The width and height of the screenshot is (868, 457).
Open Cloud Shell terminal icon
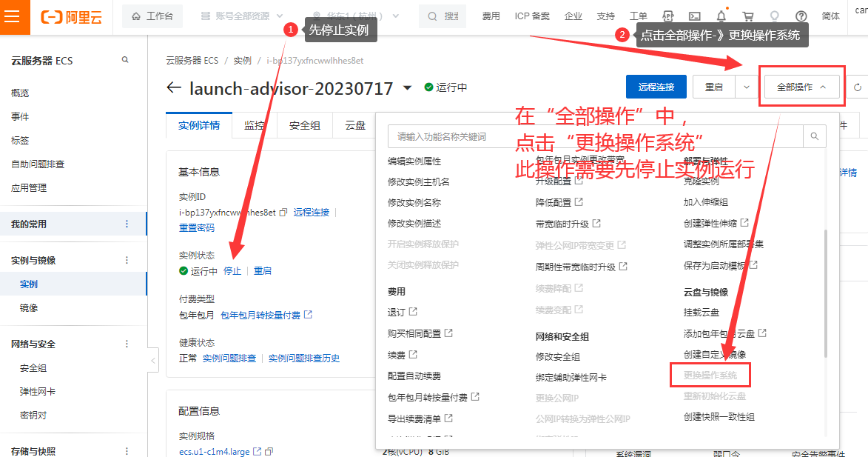click(694, 16)
